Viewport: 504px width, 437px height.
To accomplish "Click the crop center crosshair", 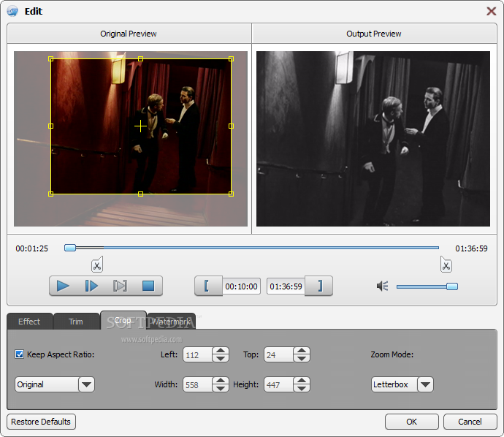I will point(140,126).
